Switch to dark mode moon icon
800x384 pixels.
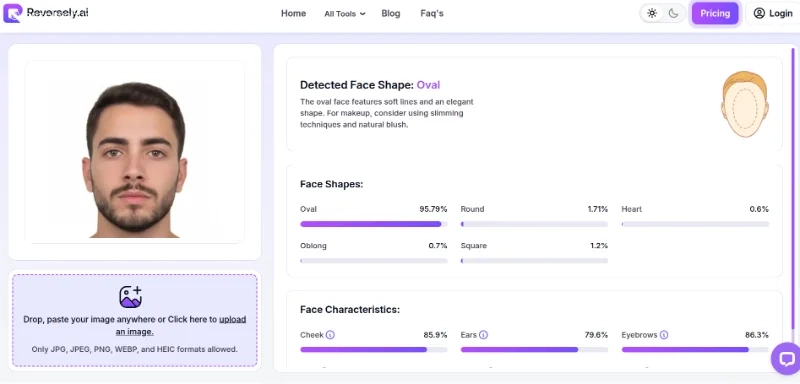tap(673, 13)
